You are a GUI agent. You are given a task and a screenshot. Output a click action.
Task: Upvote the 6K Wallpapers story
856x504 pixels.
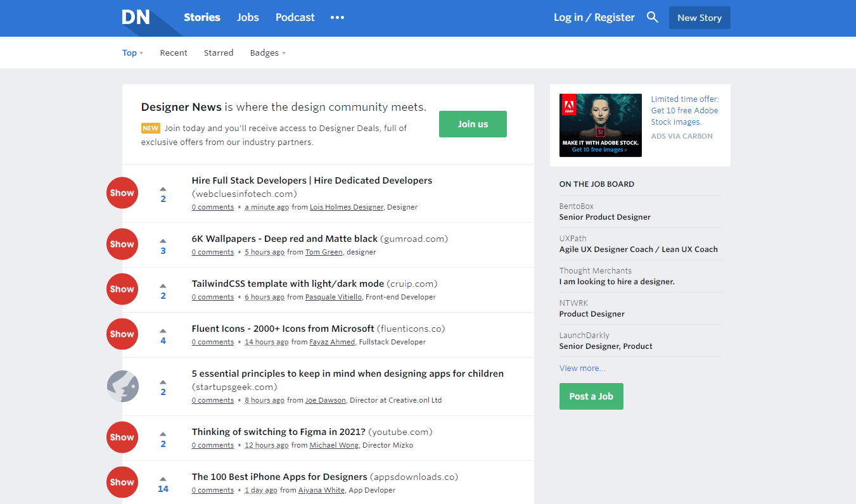[x=163, y=241]
